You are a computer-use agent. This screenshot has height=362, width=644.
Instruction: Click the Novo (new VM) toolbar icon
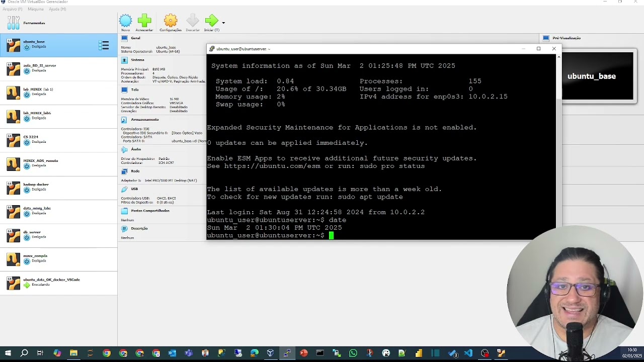125,21
